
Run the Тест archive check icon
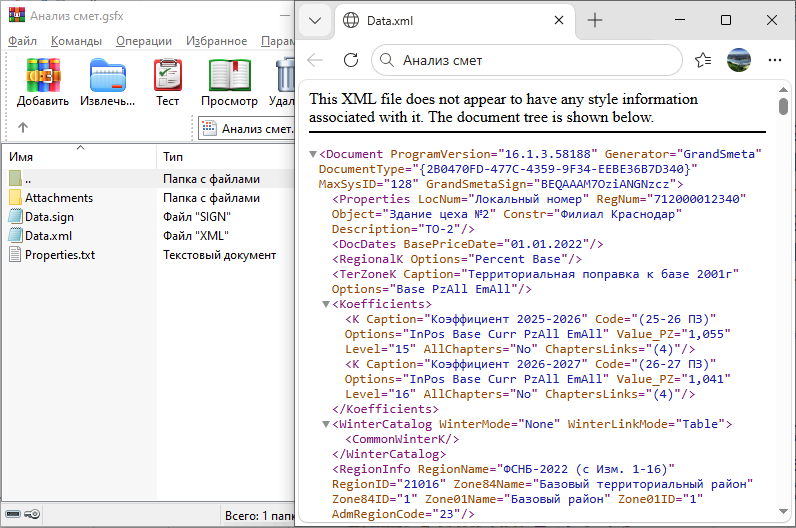click(x=168, y=75)
